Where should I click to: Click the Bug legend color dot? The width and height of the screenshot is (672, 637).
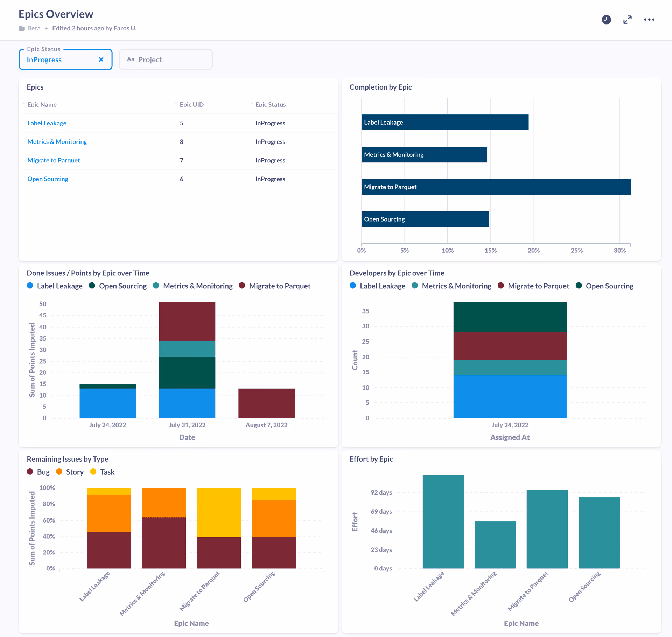click(30, 472)
